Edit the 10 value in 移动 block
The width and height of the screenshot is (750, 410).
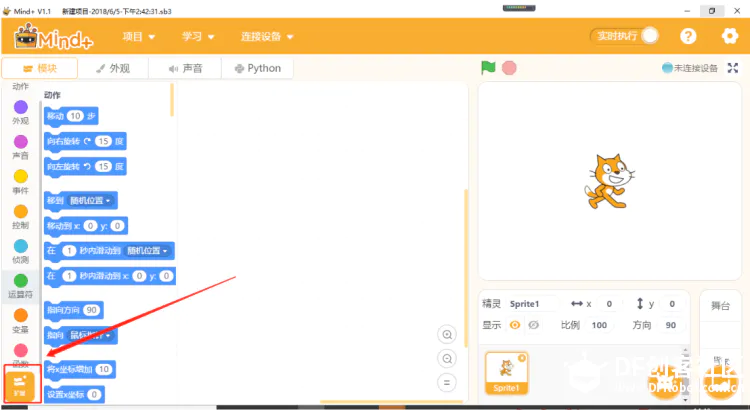[75, 116]
